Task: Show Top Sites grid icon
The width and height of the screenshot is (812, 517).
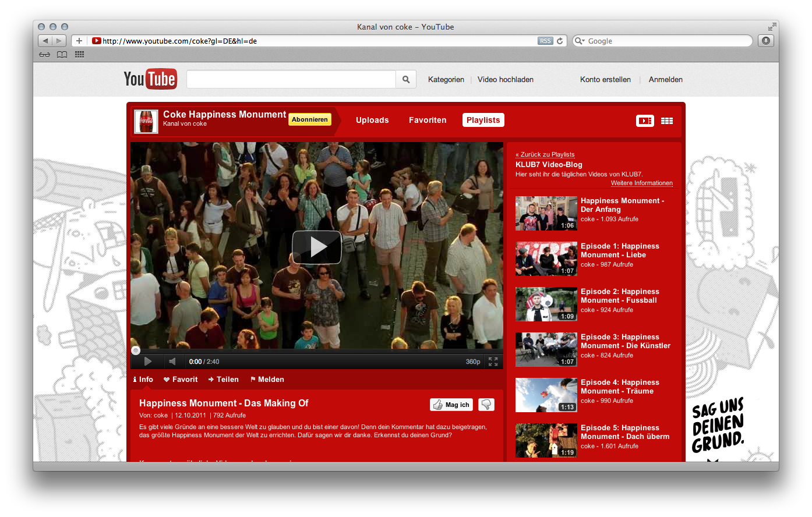Action: coord(79,55)
